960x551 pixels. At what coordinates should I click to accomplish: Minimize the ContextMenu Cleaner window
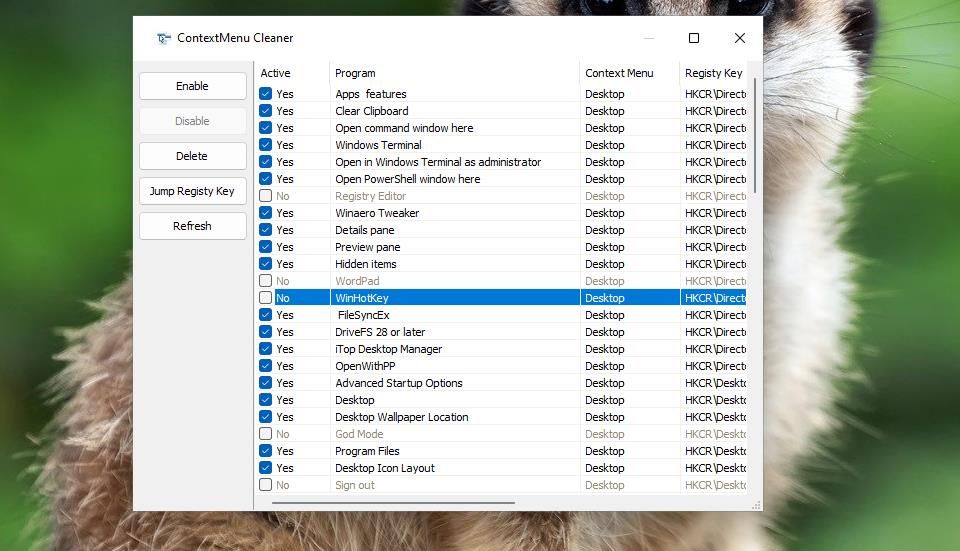point(648,39)
